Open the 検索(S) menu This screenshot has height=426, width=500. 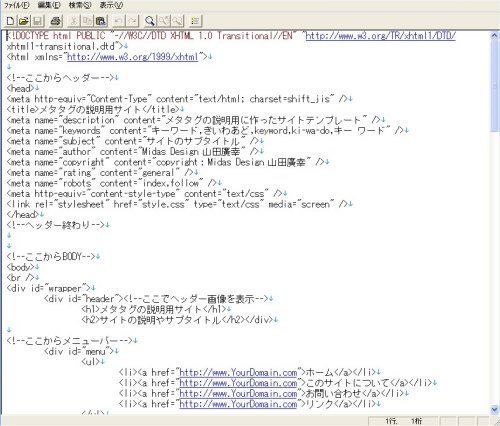point(80,5)
